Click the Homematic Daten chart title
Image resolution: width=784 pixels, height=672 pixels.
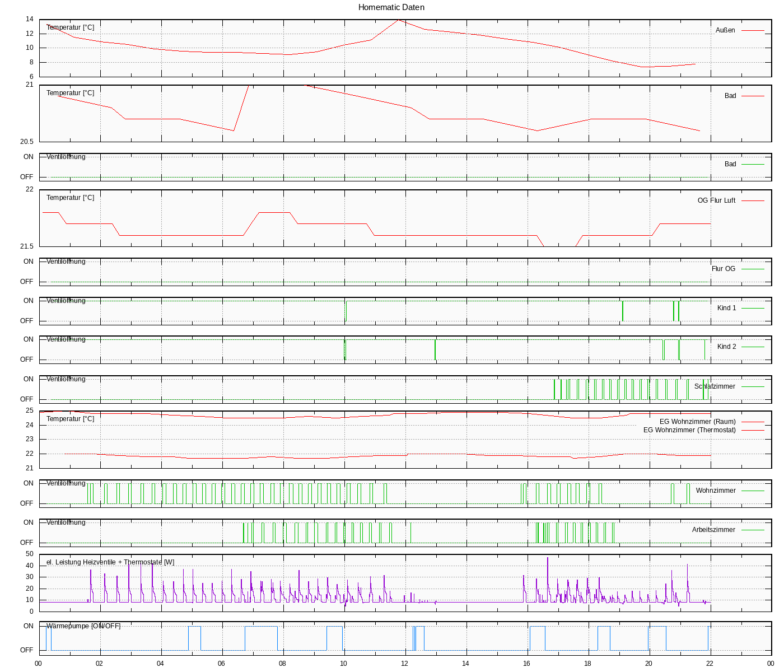[391, 7]
